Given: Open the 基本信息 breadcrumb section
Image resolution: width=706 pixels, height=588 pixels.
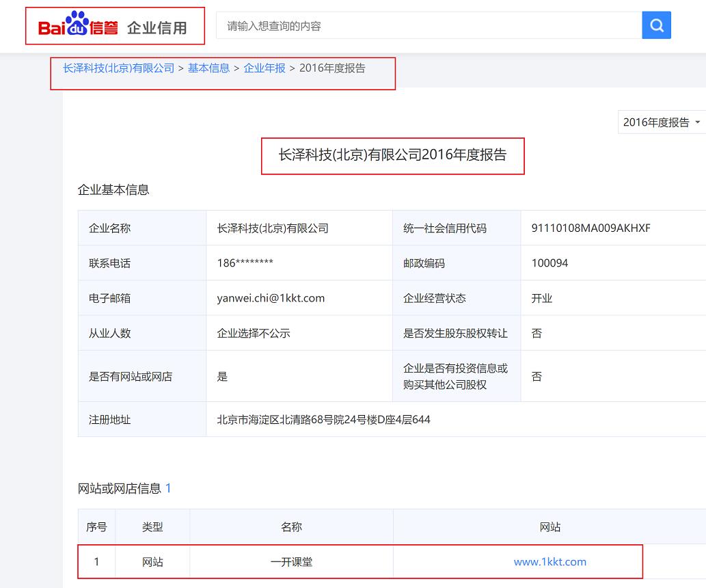Looking at the screenshot, I should point(208,68).
